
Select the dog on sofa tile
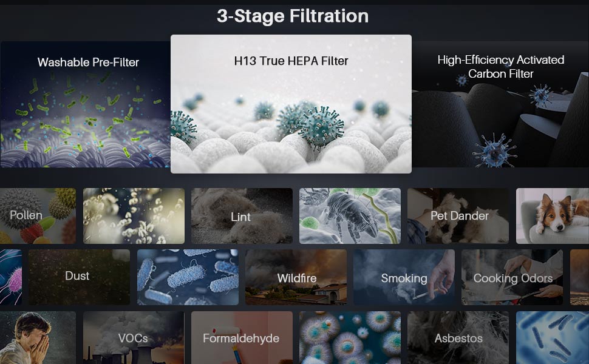(553, 216)
